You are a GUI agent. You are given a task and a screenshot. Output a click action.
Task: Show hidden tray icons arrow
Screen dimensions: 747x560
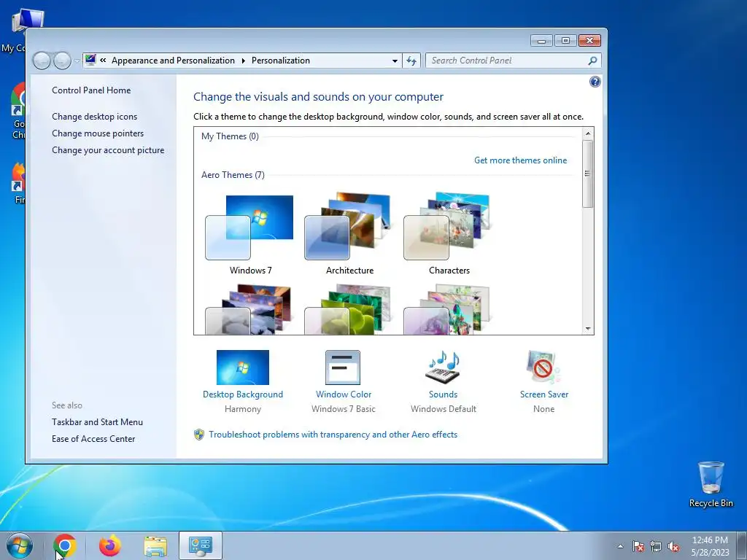(620, 546)
